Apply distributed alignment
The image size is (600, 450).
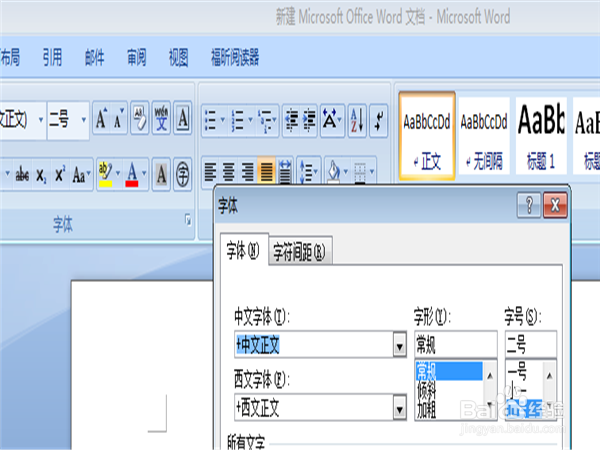click(285, 171)
